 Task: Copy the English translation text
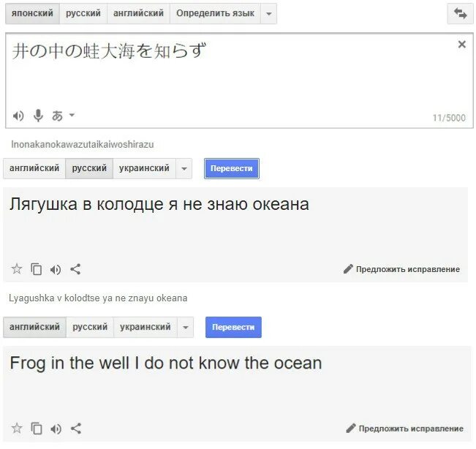point(37,429)
